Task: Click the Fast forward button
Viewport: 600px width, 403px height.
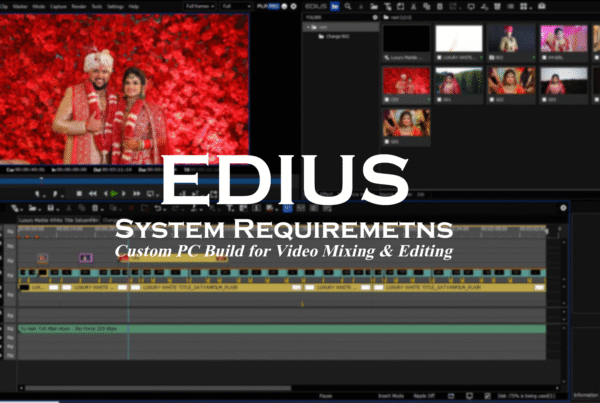Action: coord(137,194)
